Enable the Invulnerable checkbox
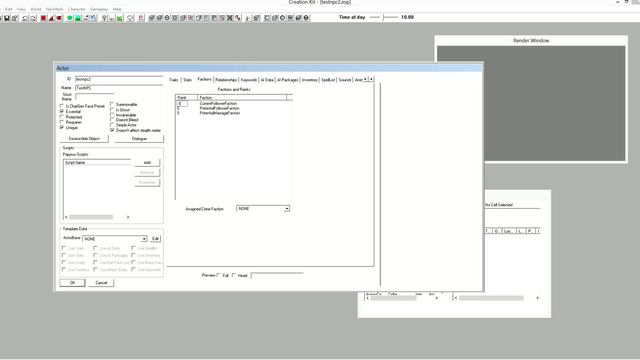 (112, 115)
